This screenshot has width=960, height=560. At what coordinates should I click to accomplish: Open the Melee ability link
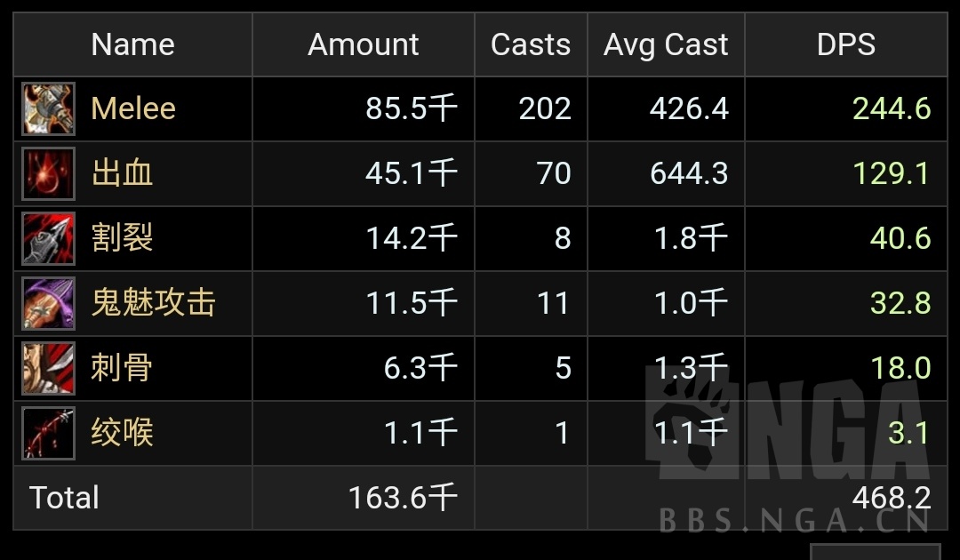click(x=133, y=108)
